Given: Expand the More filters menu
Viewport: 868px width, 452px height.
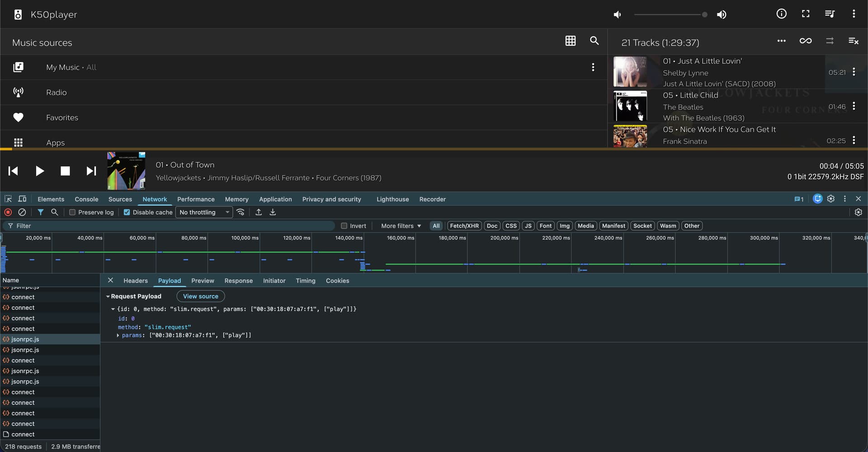Looking at the screenshot, I should (401, 226).
